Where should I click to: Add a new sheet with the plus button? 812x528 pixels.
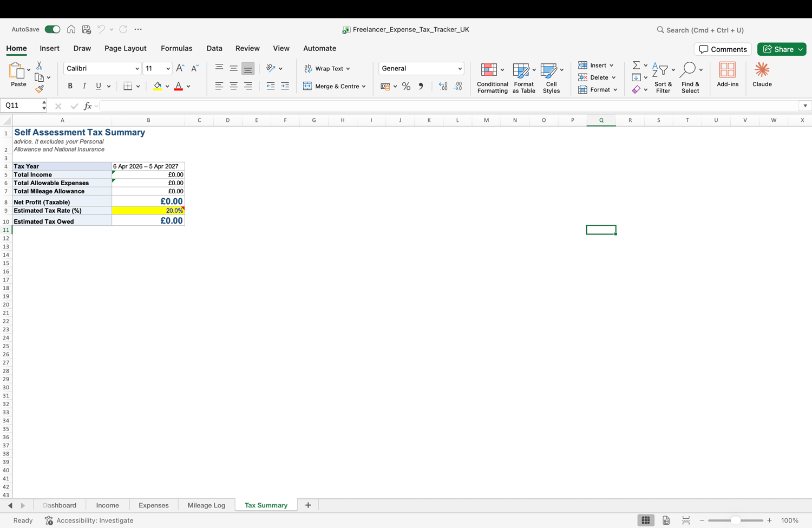[x=308, y=505]
